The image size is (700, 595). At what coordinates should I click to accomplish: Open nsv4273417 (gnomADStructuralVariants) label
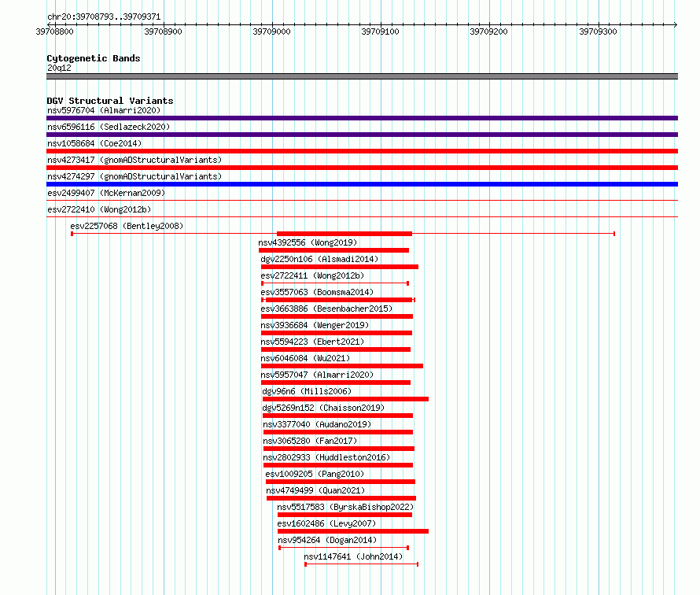point(134,160)
